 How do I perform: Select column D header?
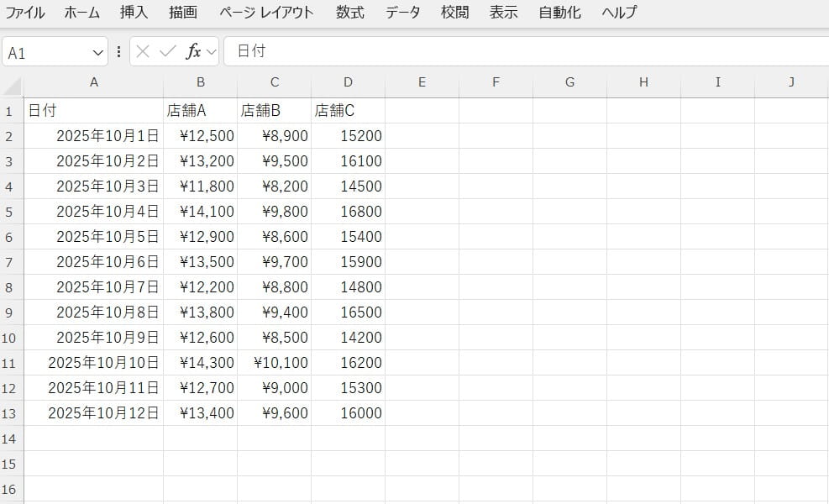(348, 82)
